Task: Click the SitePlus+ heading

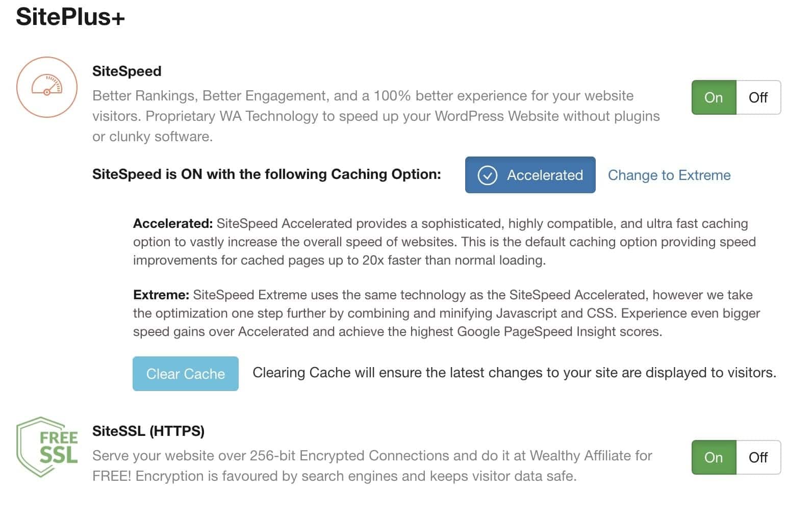Action: pyautogui.click(x=70, y=17)
